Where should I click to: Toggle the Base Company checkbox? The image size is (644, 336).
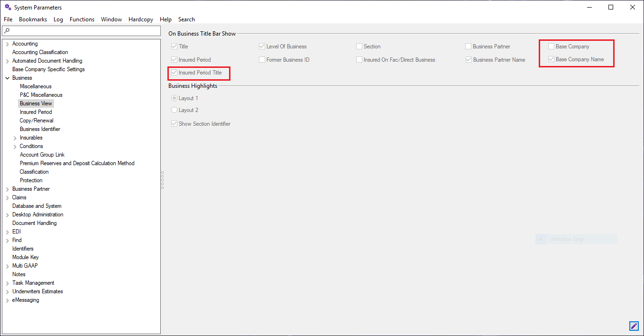click(551, 47)
